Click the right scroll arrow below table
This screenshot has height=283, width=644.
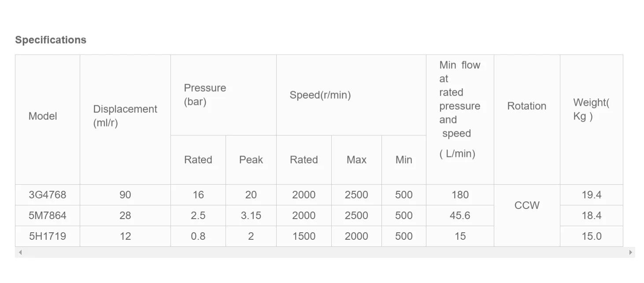click(x=630, y=253)
